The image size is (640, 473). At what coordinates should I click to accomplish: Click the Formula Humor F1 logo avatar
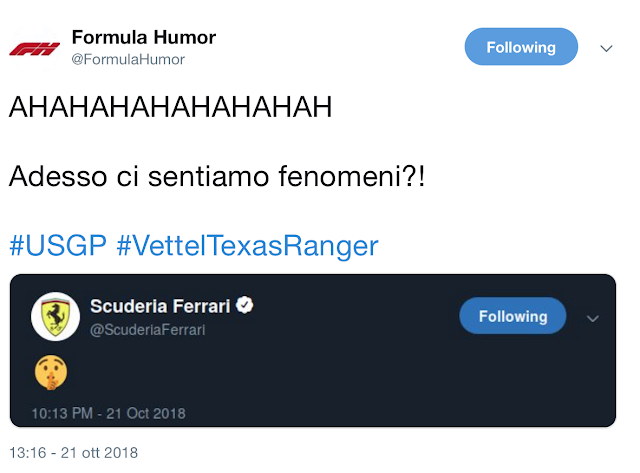click(x=33, y=48)
